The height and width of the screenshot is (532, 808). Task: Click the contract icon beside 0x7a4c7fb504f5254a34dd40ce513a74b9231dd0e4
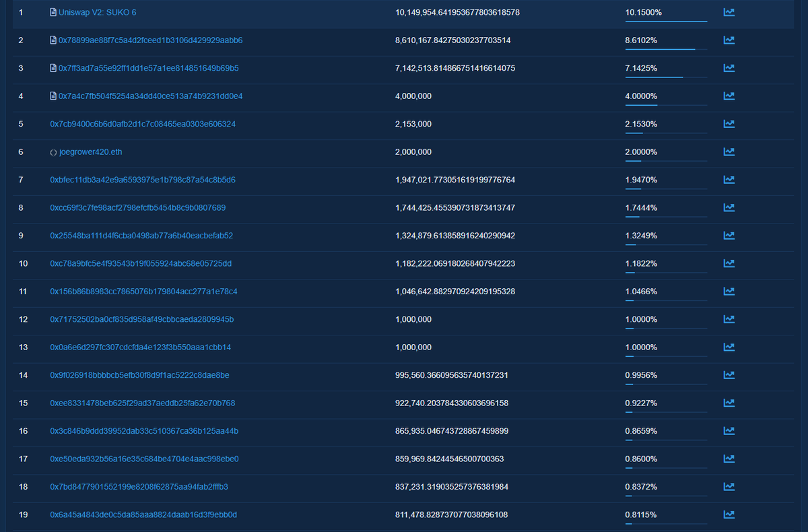point(53,96)
